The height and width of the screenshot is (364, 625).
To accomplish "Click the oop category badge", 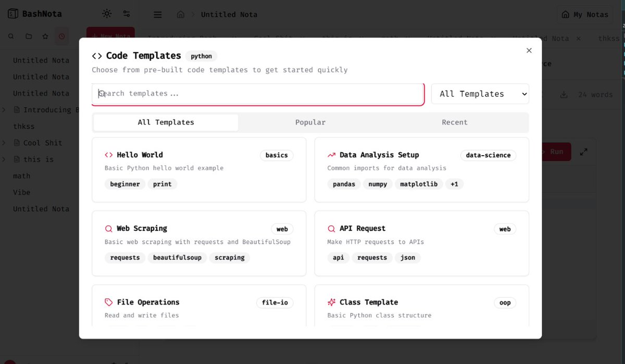I will [505, 303].
